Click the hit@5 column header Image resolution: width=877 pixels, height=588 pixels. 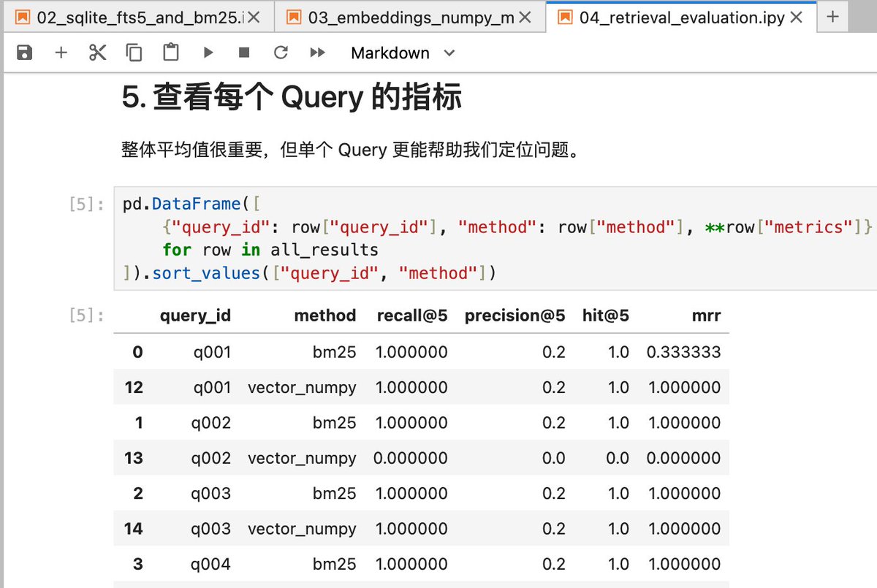(x=606, y=316)
